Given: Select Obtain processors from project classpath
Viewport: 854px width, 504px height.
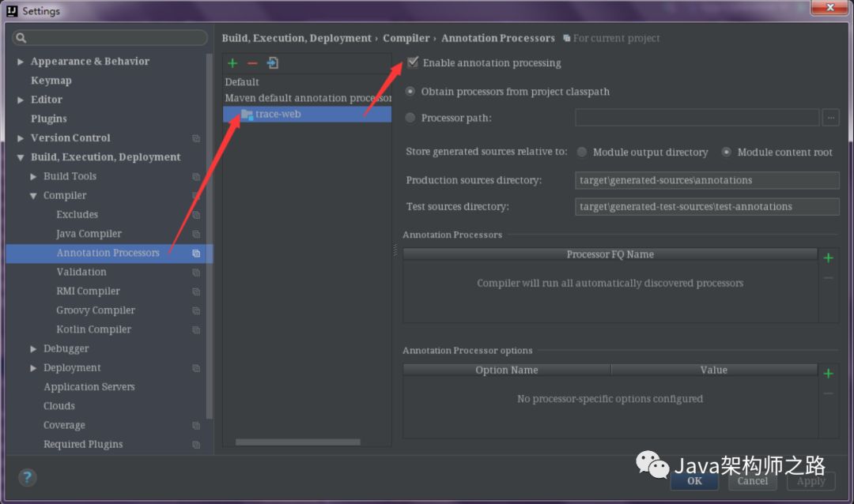Looking at the screenshot, I should click(410, 92).
